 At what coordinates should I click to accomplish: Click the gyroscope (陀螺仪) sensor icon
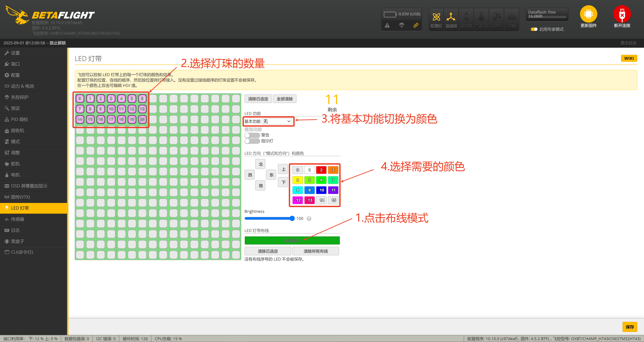pyautogui.click(x=436, y=17)
